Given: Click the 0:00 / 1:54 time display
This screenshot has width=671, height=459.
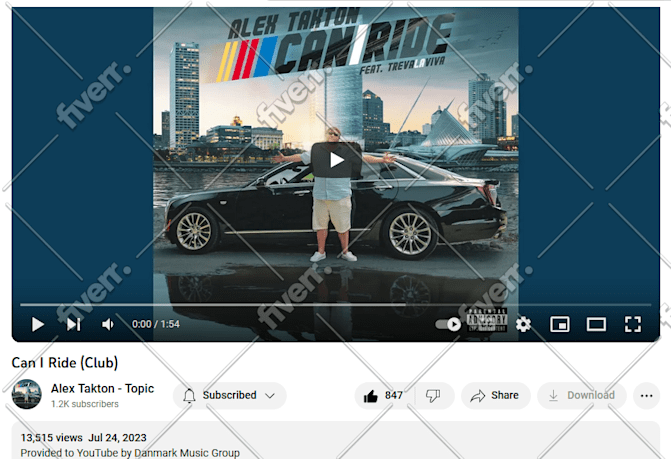Looking at the screenshot, I should (156, 324).
